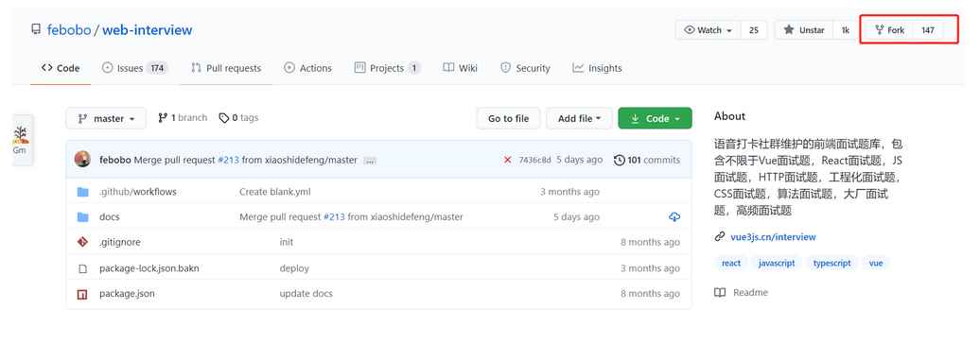980x344 pixels.
Task: Open the Wiki tab
Action: (460, 68)
